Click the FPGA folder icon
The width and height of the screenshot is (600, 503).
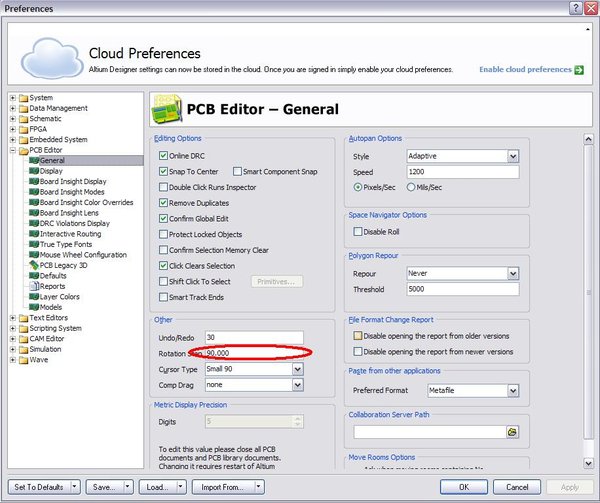pyautogui.click(x=24, y=129)
